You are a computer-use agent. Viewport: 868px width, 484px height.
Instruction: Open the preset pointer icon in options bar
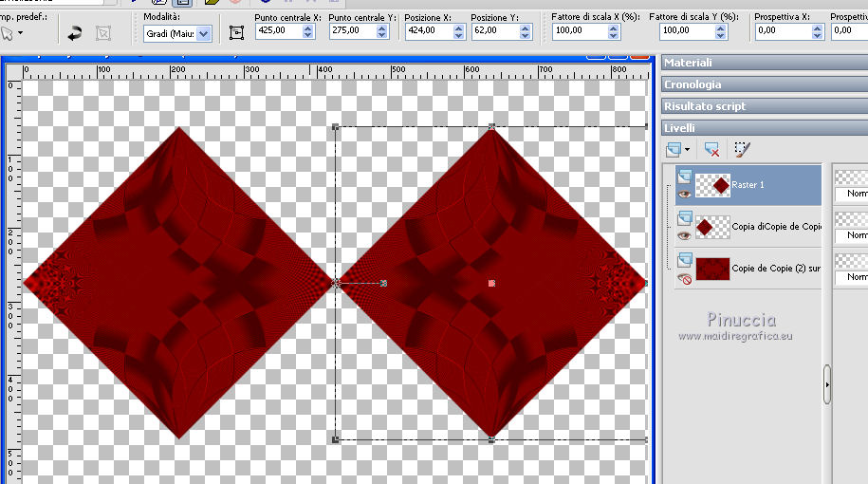click(8, 34)
